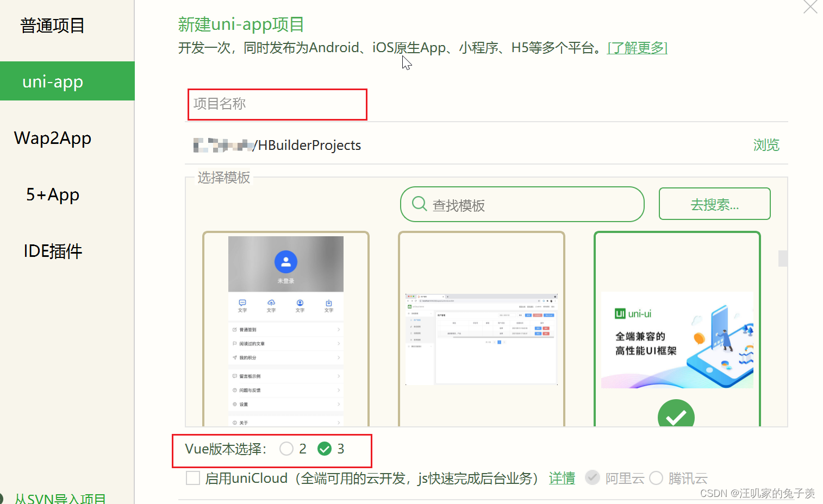823x504 pixels.
Task: Click the 查找模板 search box
Action: click(x=522, y=204)
